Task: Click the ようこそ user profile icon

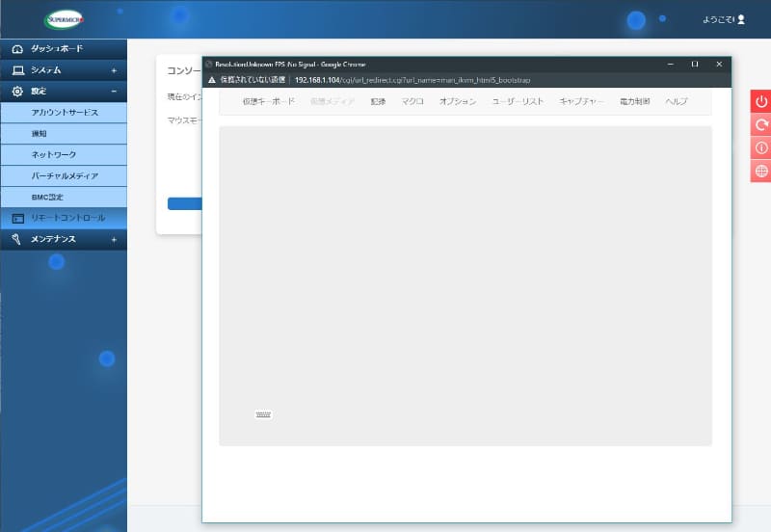Action: click(741, 19)
